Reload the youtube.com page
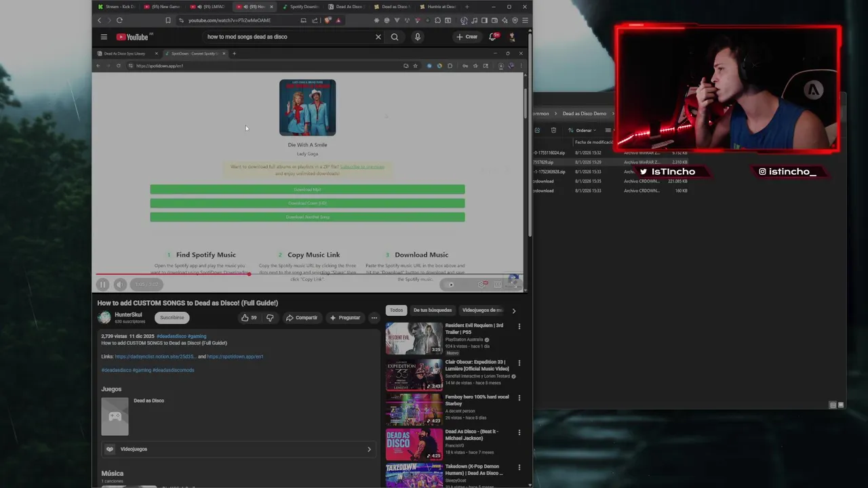Viewport: 868px width, 488px height. point(119,20)
